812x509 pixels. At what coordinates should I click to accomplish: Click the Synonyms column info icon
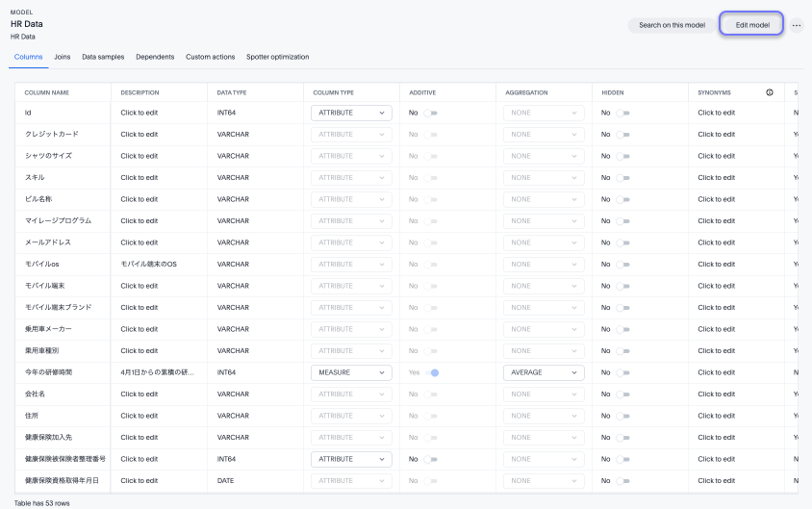pyautogui.click(x=770, y=92)
